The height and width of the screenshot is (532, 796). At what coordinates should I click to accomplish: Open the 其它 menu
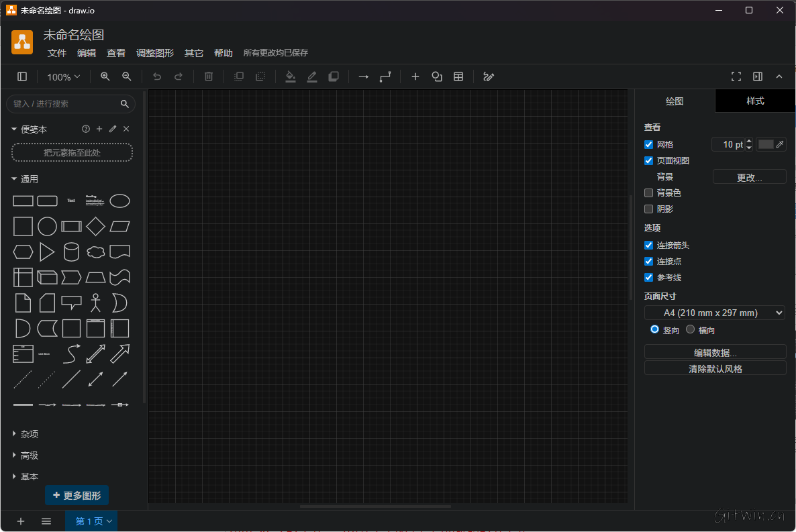click(x=194, y=53)
